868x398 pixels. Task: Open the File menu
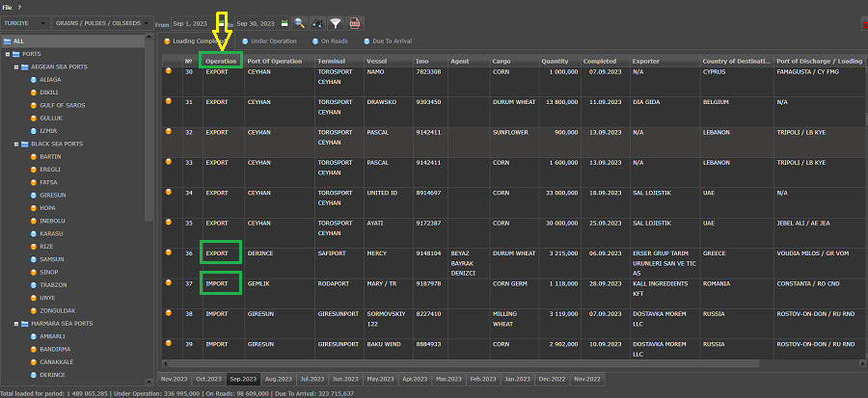[x=7, y=7]
